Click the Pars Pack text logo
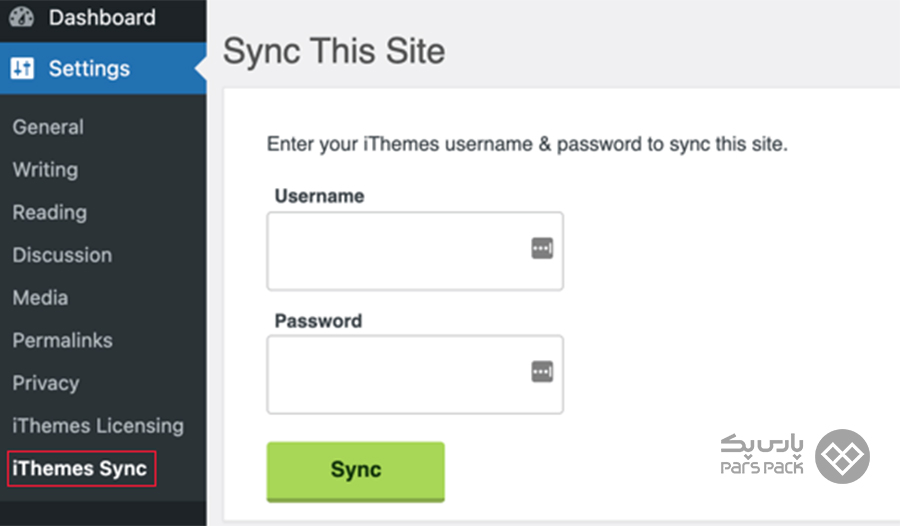Viewport: 900px width, 526px height. pos(762,454)
